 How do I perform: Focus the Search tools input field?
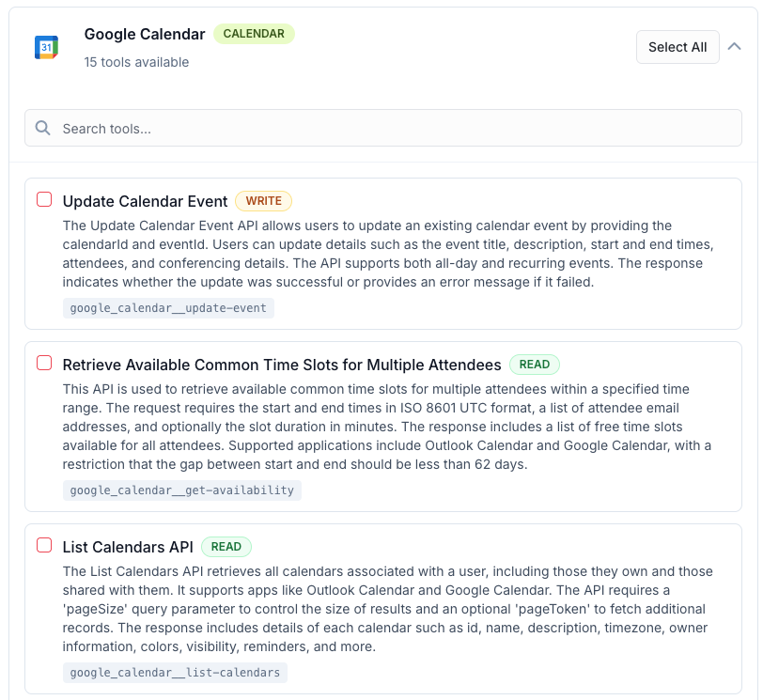(x=383, y=128)
